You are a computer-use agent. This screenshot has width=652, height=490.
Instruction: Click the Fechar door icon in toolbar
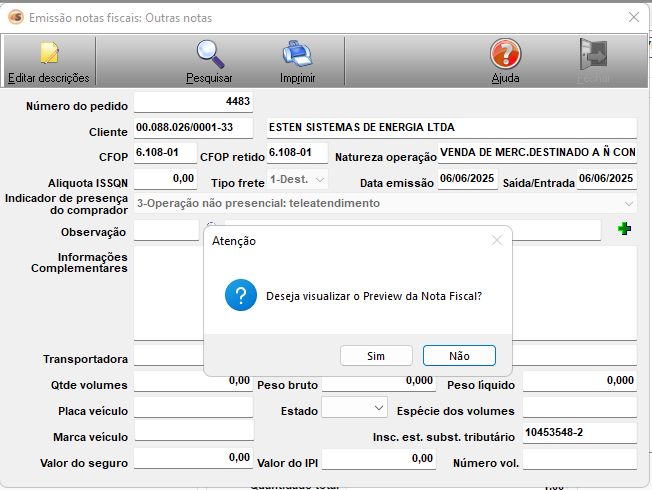(x=594, y=54)
